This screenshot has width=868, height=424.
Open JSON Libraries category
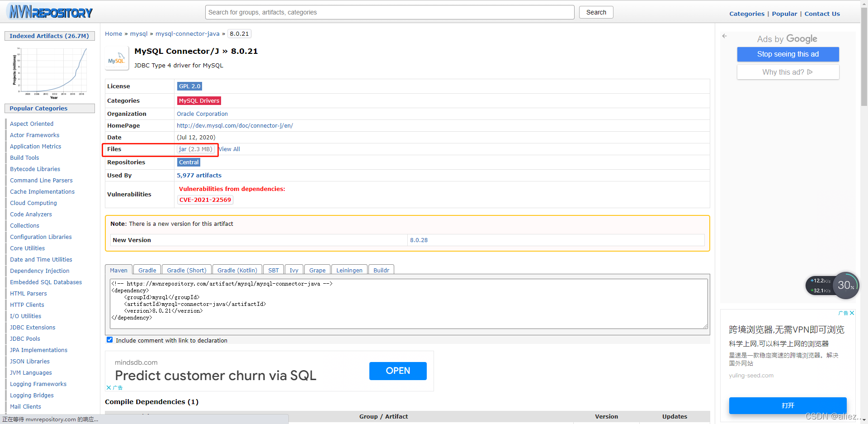tap(30, 361)
